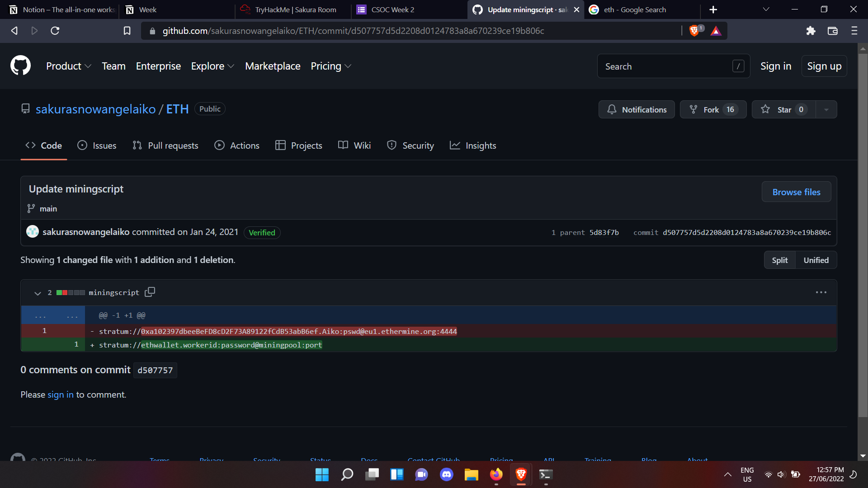
Task: Expand the Explore menu
Action: [x=212, y=66]
